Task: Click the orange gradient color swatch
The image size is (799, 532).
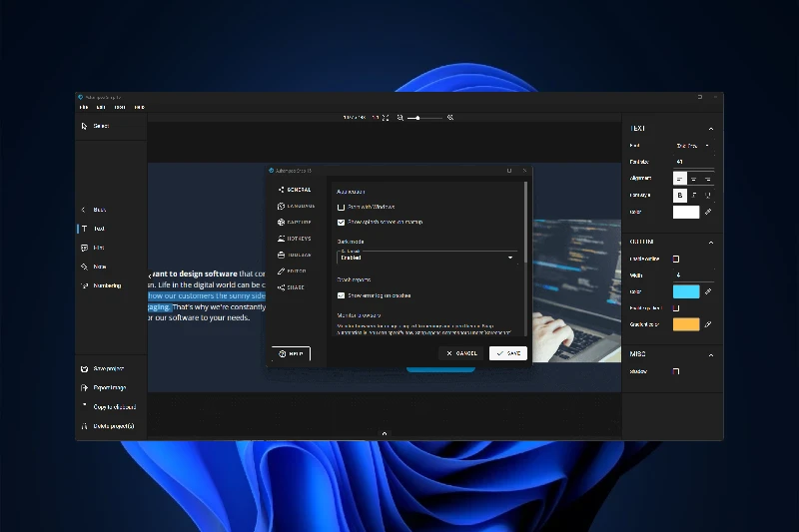Action: 686,324
